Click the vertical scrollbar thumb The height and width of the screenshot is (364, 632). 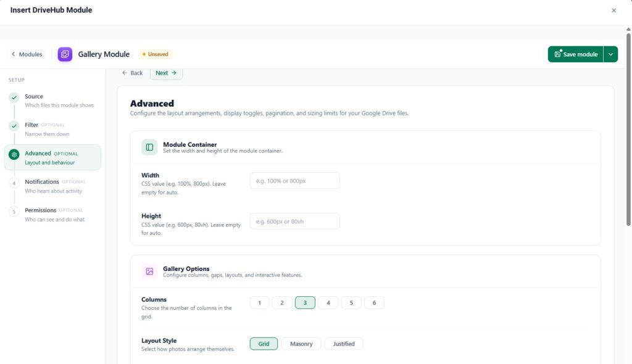tap(628, 129)
